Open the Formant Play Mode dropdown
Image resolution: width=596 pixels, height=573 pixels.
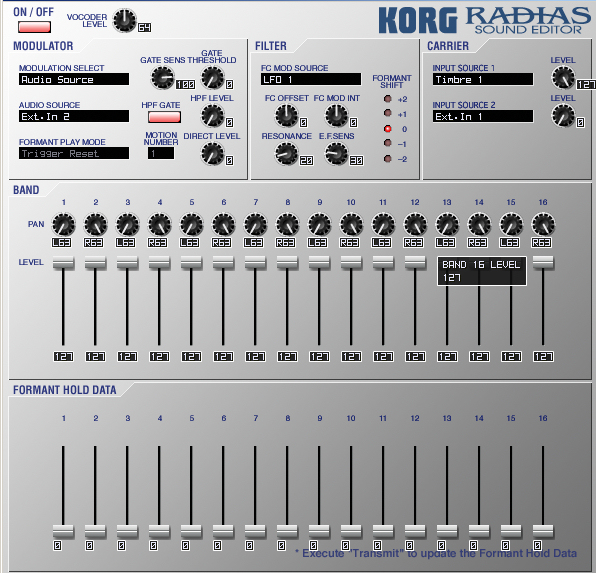click(74, 153)
